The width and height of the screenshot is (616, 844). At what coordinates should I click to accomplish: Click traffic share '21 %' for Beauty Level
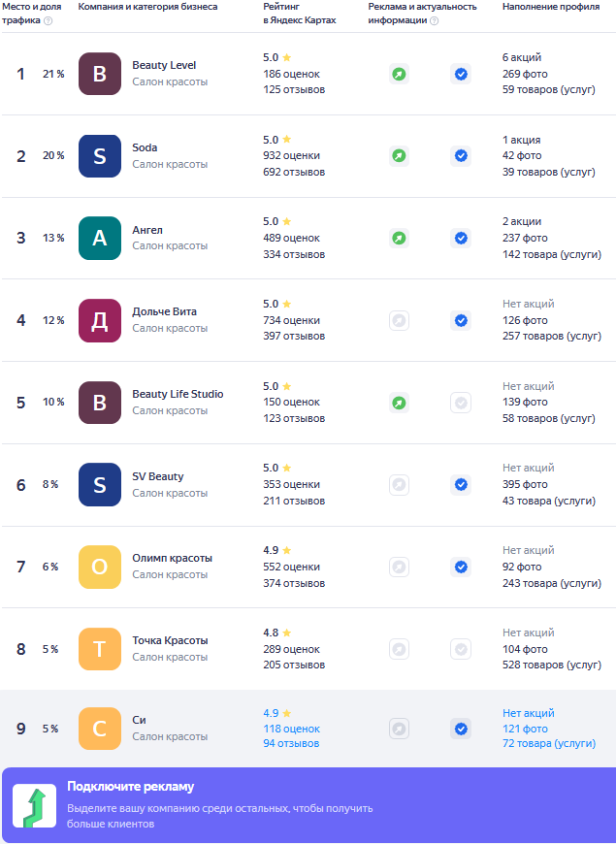click(53, 74)
